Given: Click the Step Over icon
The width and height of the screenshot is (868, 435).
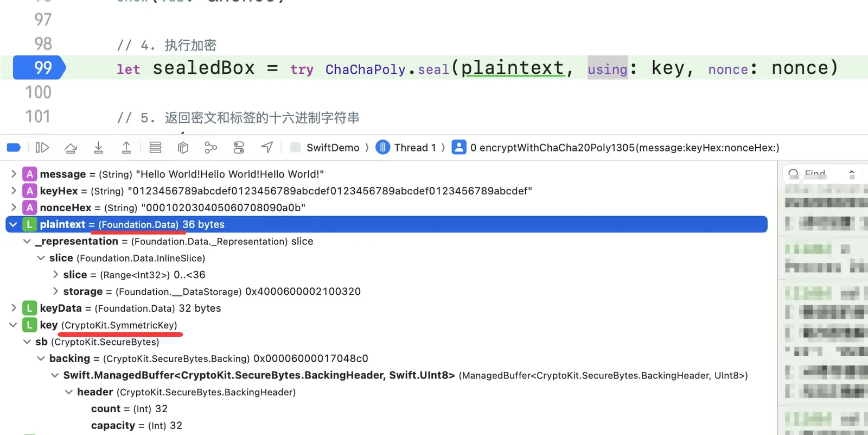Looking at the screenshot, I should click(x=71, y=148).
